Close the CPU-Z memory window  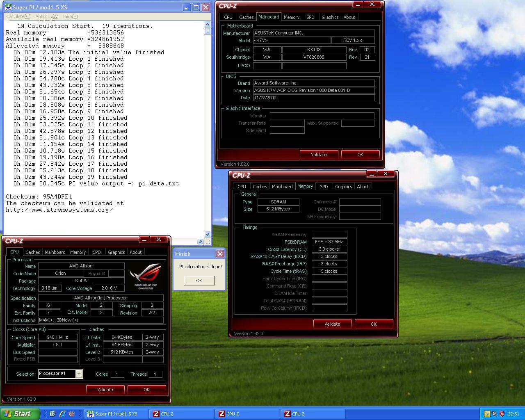[386, 174]
